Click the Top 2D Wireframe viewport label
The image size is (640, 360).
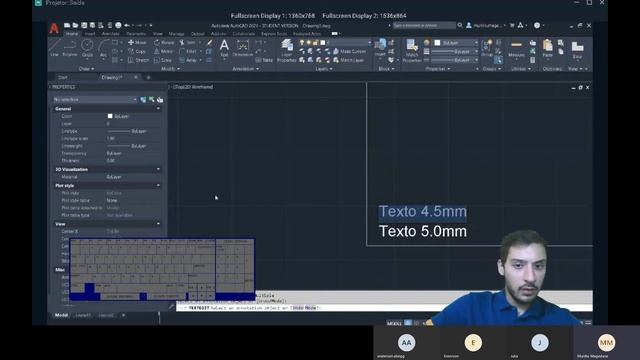click(192, 87)
